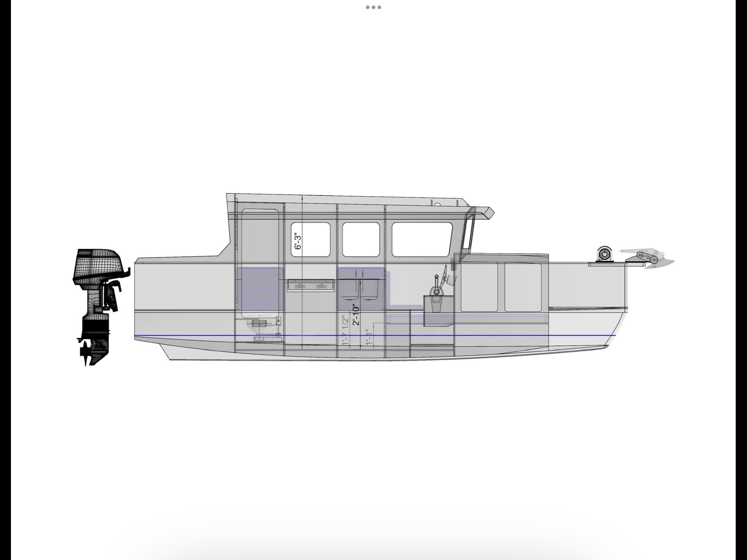Click the windlass on the bow deck
The width and height of the screenshot is (747, 560).
[x=604, y=254]
